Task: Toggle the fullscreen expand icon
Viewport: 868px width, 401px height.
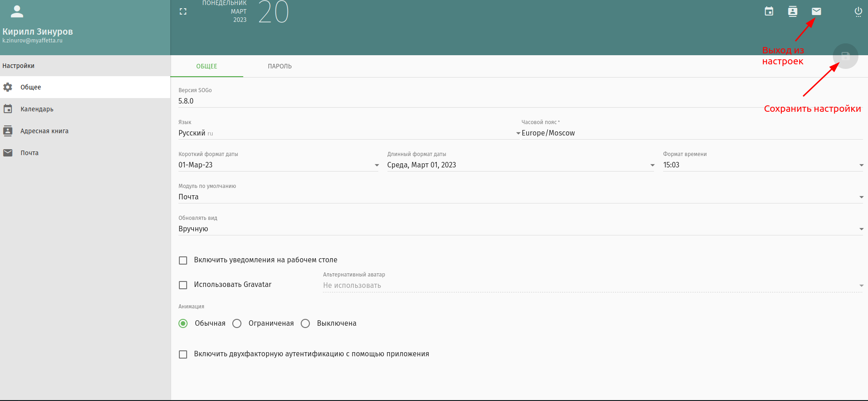Action: (x=183, y=11)
